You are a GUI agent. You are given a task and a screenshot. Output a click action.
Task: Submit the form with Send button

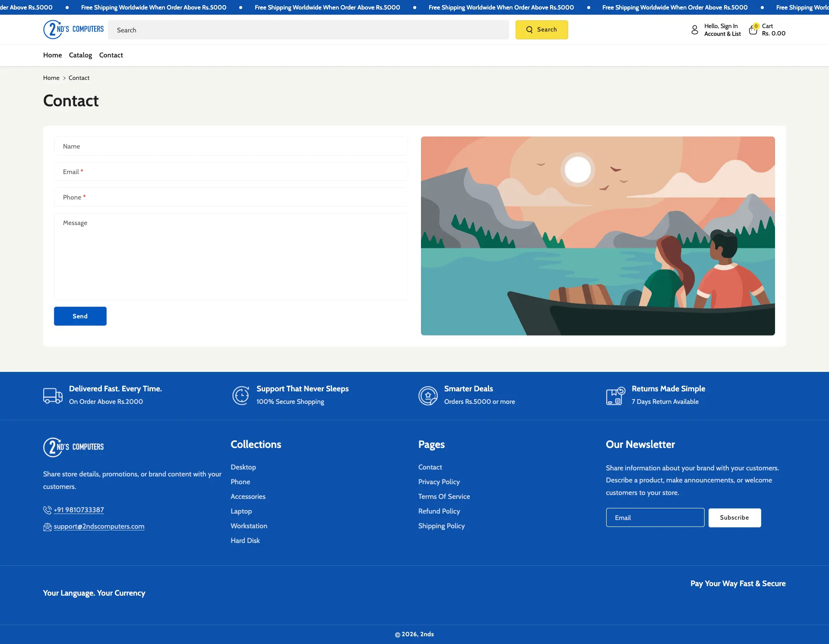click(80, 316)
